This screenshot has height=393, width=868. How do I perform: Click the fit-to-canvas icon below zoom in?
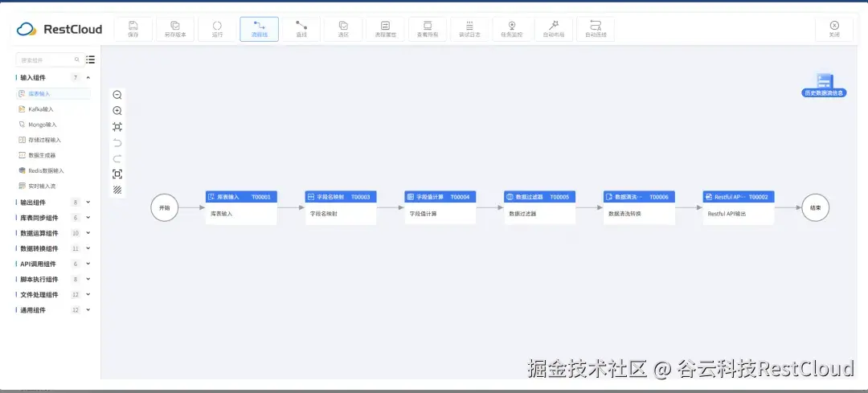tap(117, 127)
